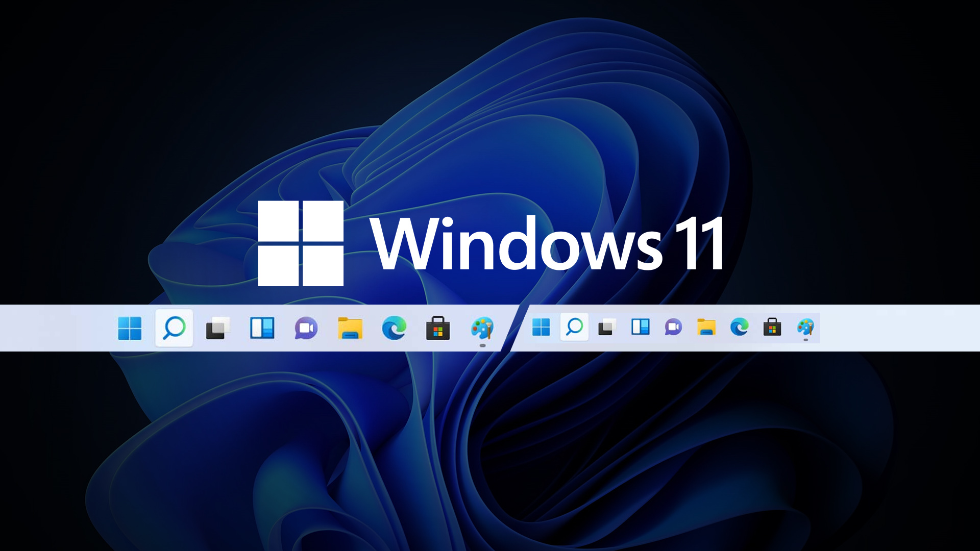The image size is (980, 551).
Task: Launch Microsoft Edge on the larger taskbar
Action: coord(394,328)
